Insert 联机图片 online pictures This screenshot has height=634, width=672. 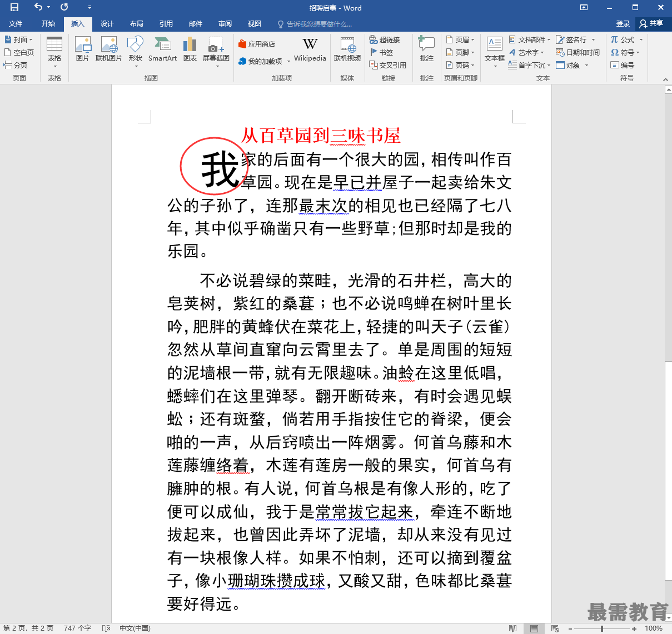click(x=109, y=49)
